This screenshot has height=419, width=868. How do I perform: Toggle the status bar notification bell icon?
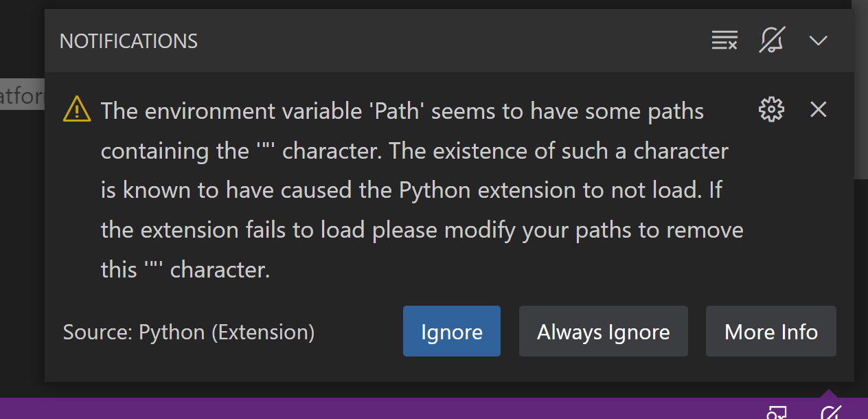830,412
